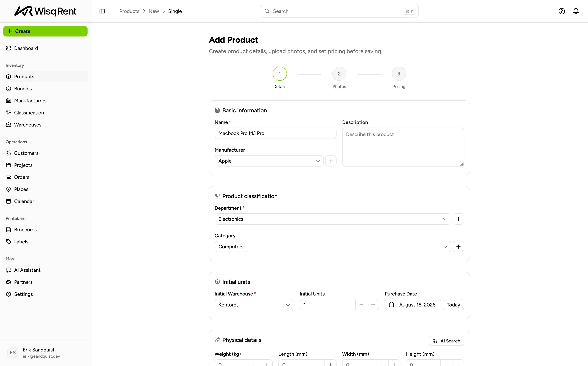
Task: Open Warehouses in sidebar
Action: pyautogui.click(x=45, y=125)
